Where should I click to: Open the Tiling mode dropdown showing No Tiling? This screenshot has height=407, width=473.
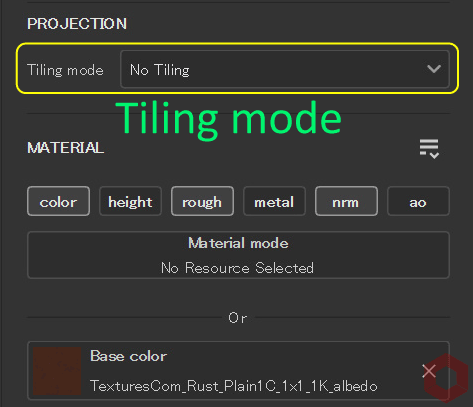(285, 69)
